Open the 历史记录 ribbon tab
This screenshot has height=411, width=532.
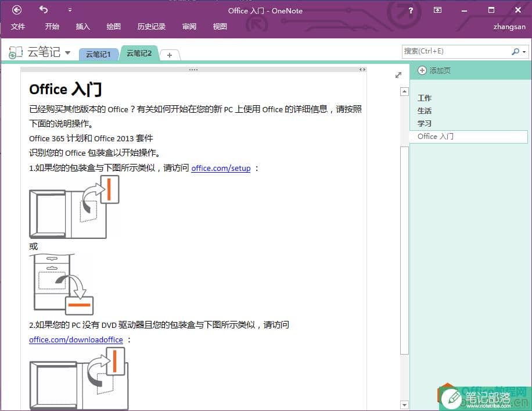[152, 27]
